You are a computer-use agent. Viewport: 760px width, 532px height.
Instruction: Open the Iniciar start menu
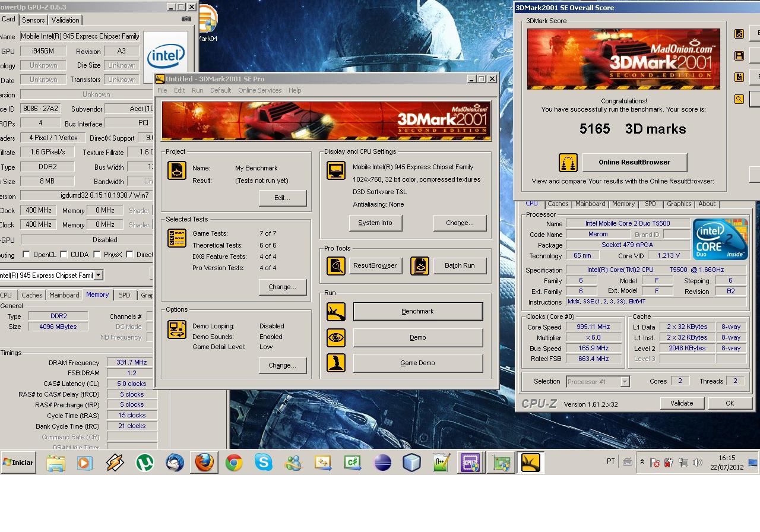click(x=18, y=463)
